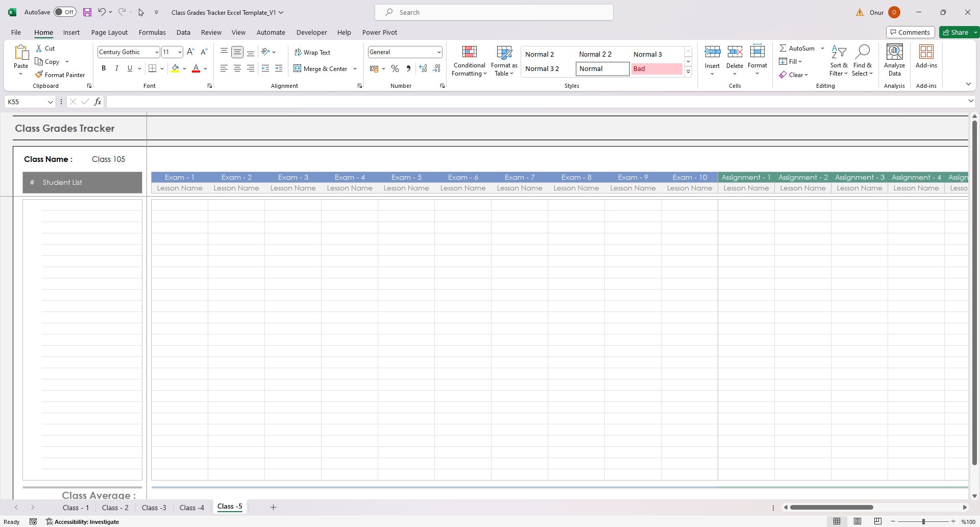Image resolution: width=980 pixels, height=527 pixels.
Task: Open the Class - 2 sheet tab
Action: (x=115, y=507)
